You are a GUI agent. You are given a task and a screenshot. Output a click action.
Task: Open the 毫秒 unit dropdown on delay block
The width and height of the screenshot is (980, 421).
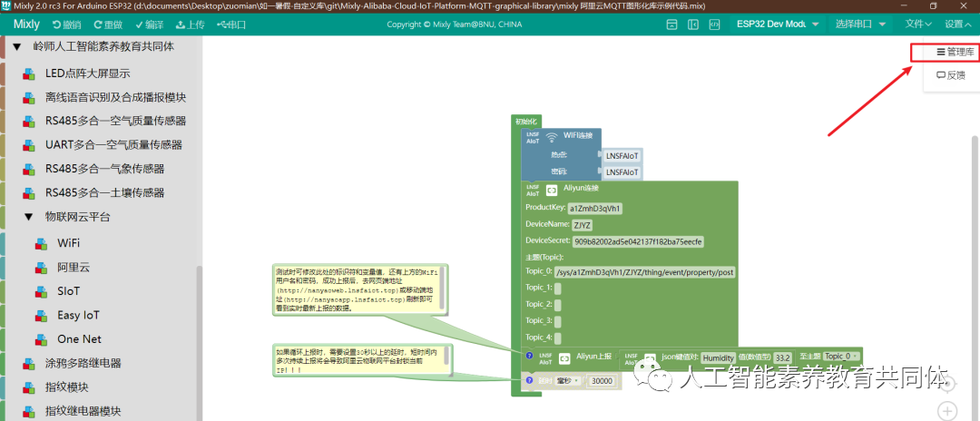[568, 380]
